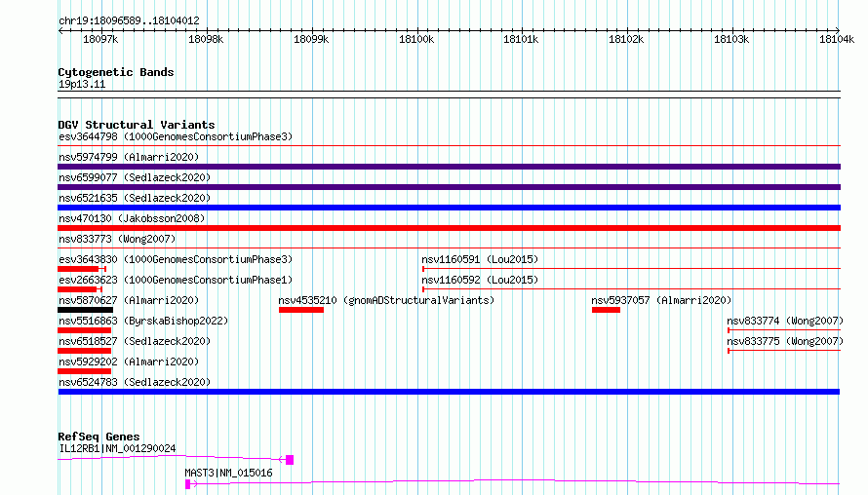This screenshot has width=868, height=495.
Task: Click the red nsv5516863 variant bar
Action: [x=85, y=330]
